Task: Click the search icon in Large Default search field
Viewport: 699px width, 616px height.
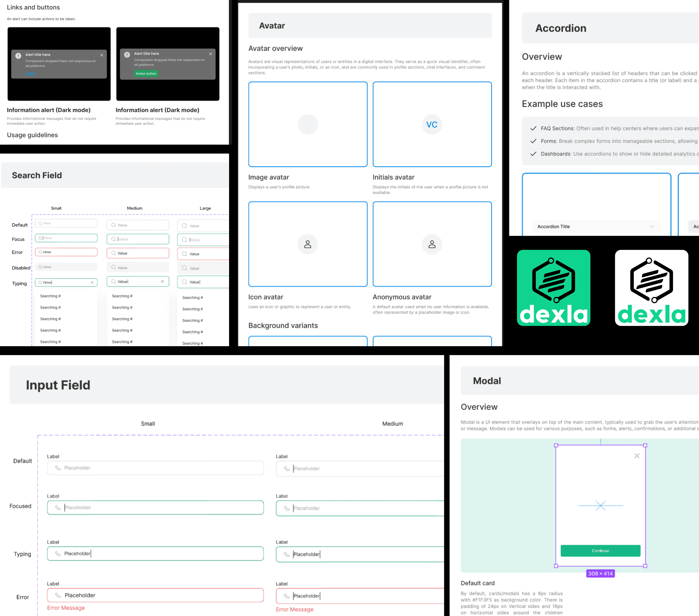Action: [185, 226]
